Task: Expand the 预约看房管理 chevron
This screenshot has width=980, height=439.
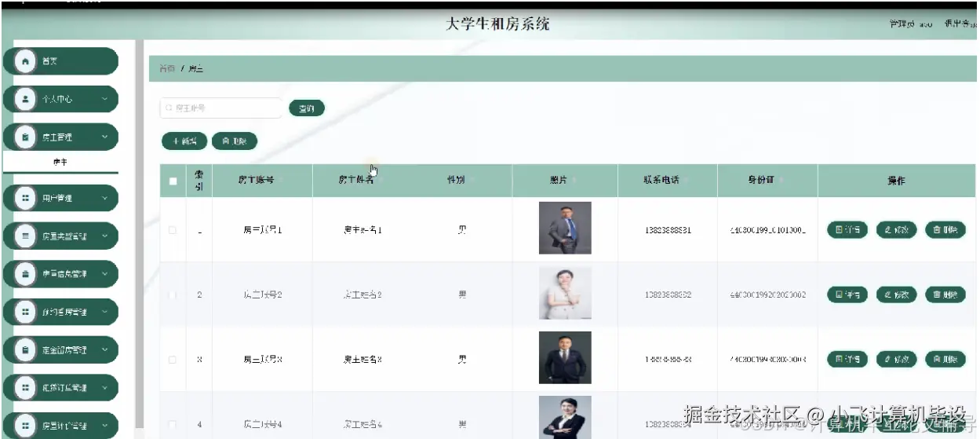Action: click(104, 312)
